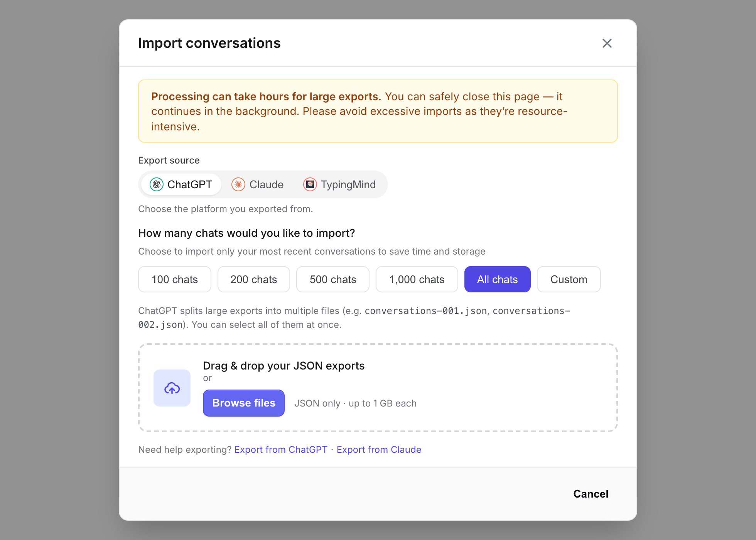Viewport: 756px width, 540px height.
Task: Choose the 1,000 chats option
Action: (x=417, y=279)
